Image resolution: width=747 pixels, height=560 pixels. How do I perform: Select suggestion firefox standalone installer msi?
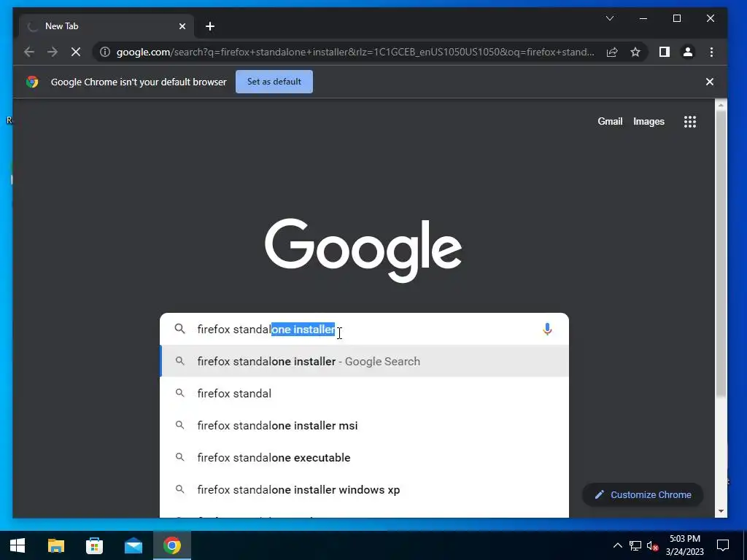click(x=364, y=425)
